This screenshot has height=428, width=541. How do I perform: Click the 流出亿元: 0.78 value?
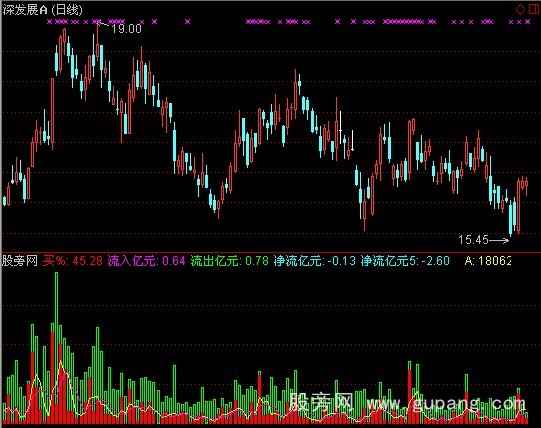coord(229,261)
